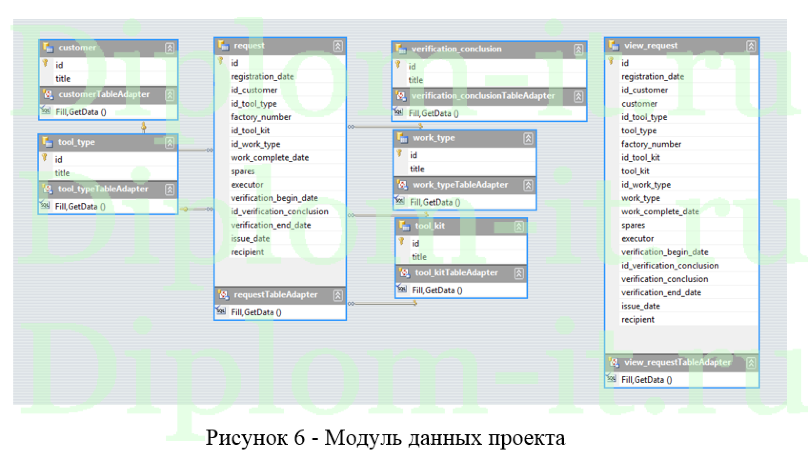
Task: Click the SQL icon in requestTableAdapter
Action: coord(221,311)
